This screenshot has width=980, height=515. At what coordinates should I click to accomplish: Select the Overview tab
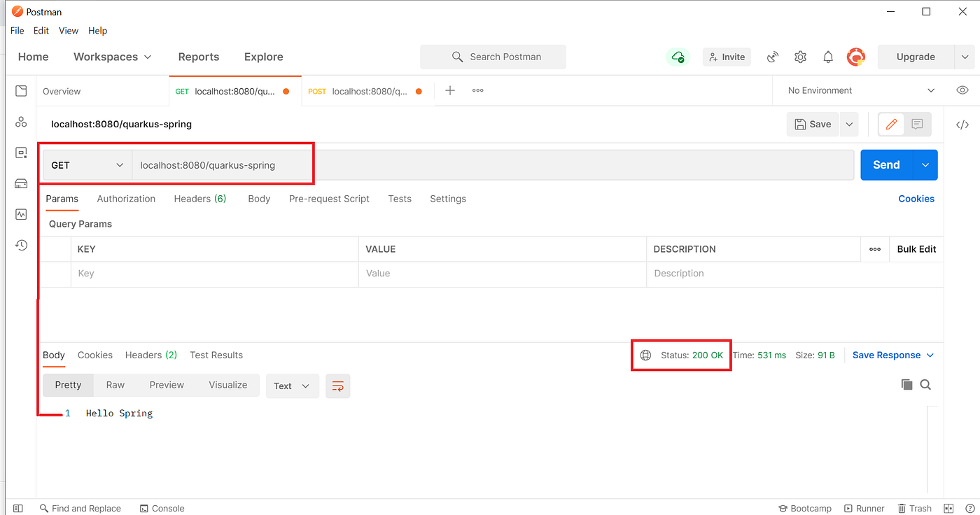62,92
